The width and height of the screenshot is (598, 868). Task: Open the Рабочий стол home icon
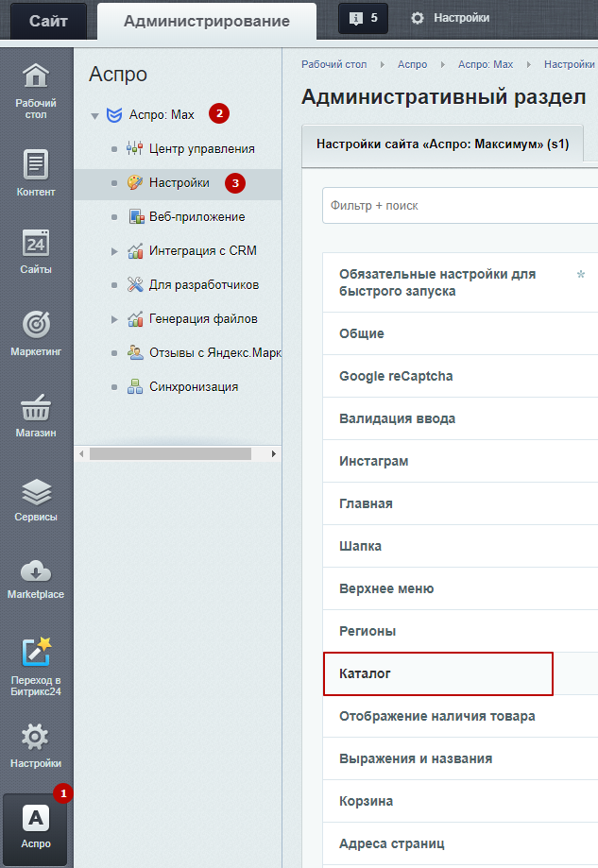click(x=36, y=76)
